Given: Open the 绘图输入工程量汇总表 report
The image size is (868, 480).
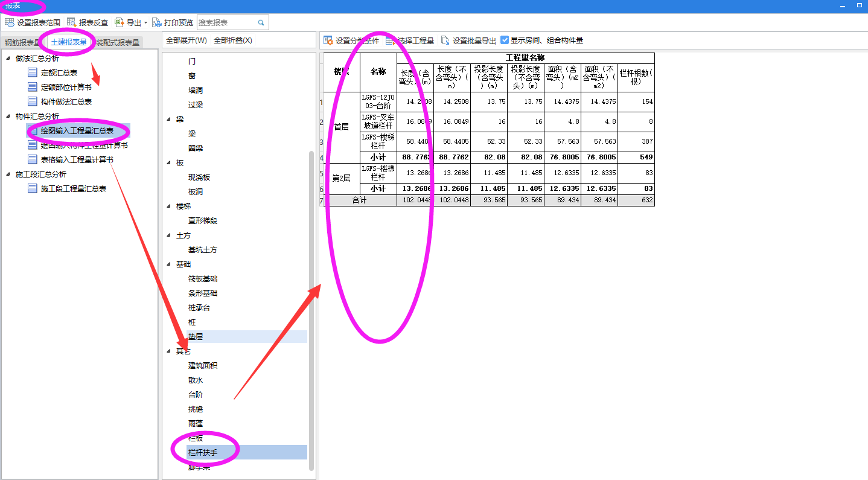Looking at the screenshot, I should coord(77,130).
